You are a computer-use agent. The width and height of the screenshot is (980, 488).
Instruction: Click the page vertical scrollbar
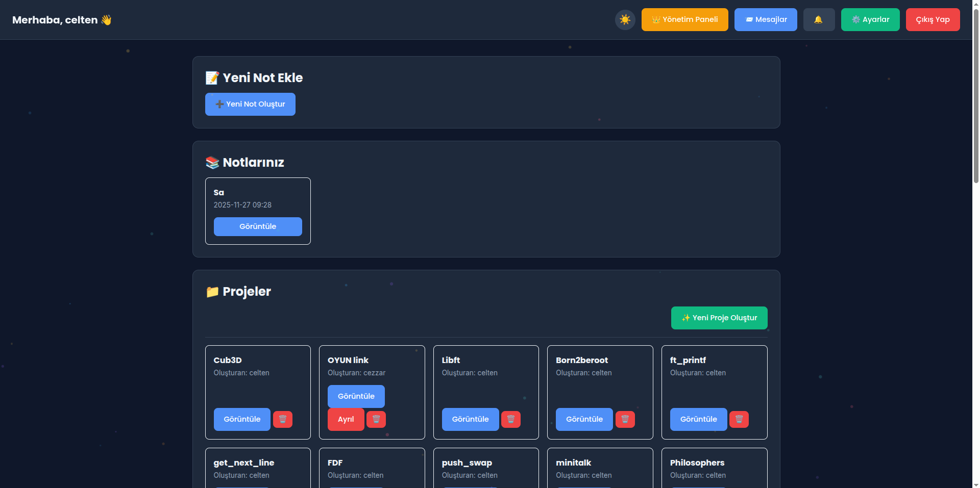click(x=976, y=102)
